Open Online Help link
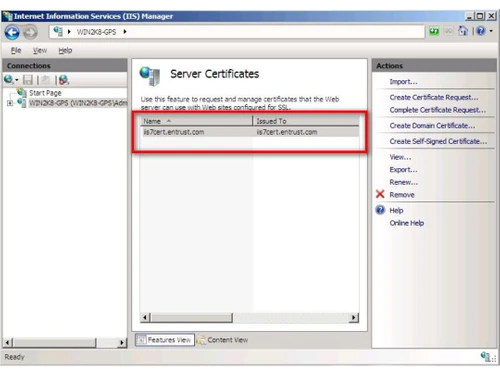500x375 pixels. 407,223
